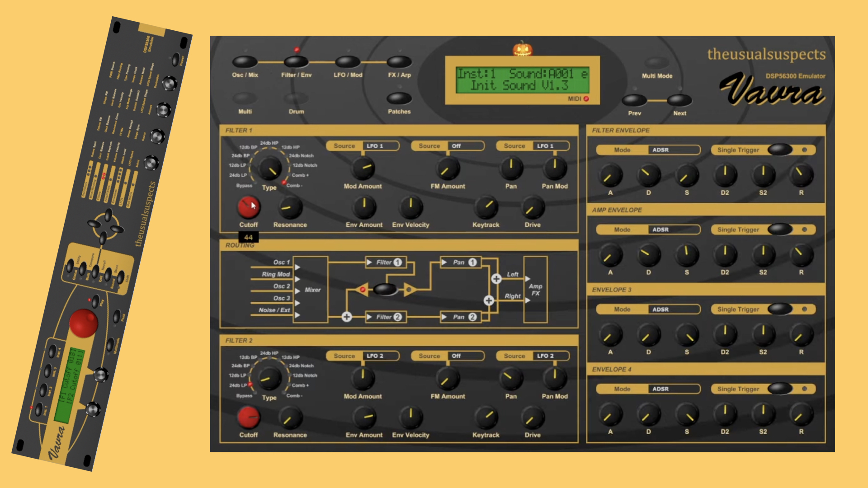
Task: Click the Filter 2 Pan knob
Action: coord(511,379)
